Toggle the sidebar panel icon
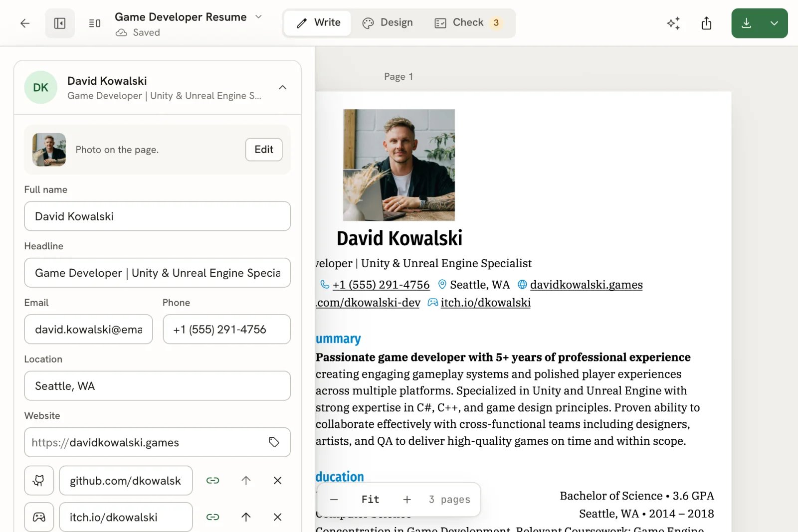798x532 pixels. [x=60, y=23]
